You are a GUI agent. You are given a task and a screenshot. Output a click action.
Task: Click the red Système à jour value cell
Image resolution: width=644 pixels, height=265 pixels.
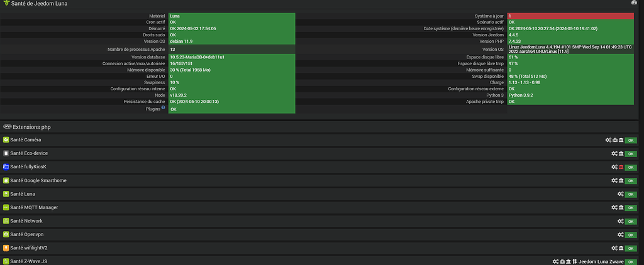(570, 16)
